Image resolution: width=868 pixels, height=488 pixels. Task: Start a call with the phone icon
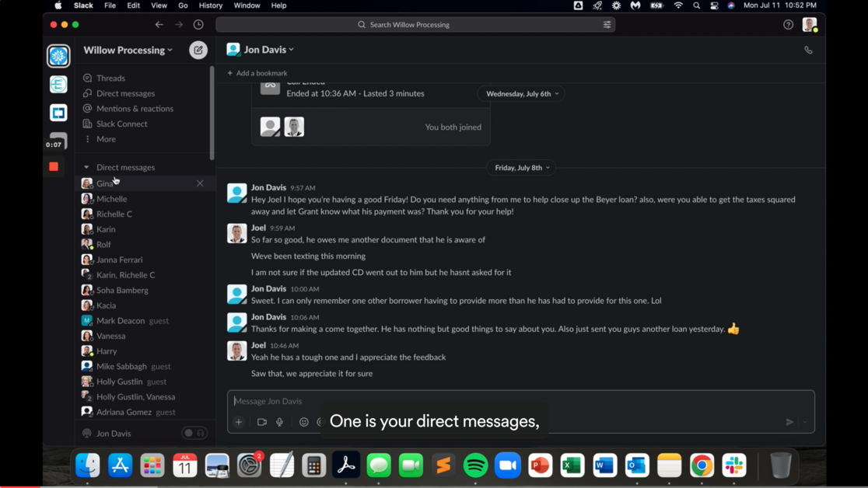point(808,50)
